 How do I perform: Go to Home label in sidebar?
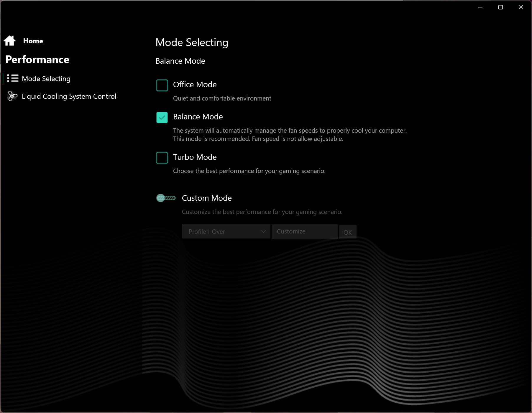33,41
